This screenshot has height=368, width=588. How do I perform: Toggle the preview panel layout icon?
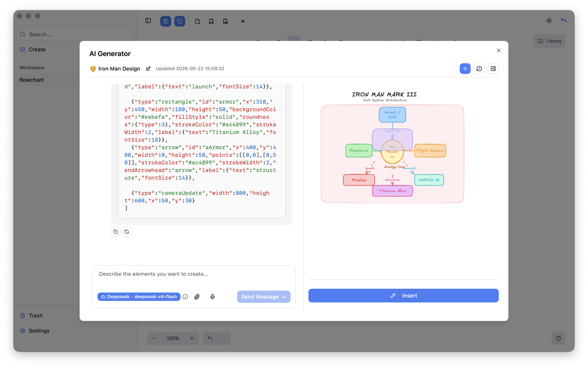point(493,69)
